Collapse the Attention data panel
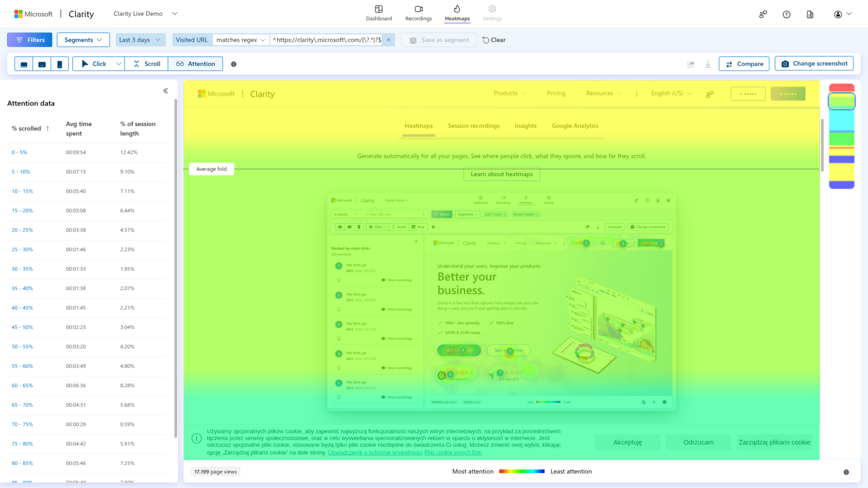868x488 pixels. 165,91
